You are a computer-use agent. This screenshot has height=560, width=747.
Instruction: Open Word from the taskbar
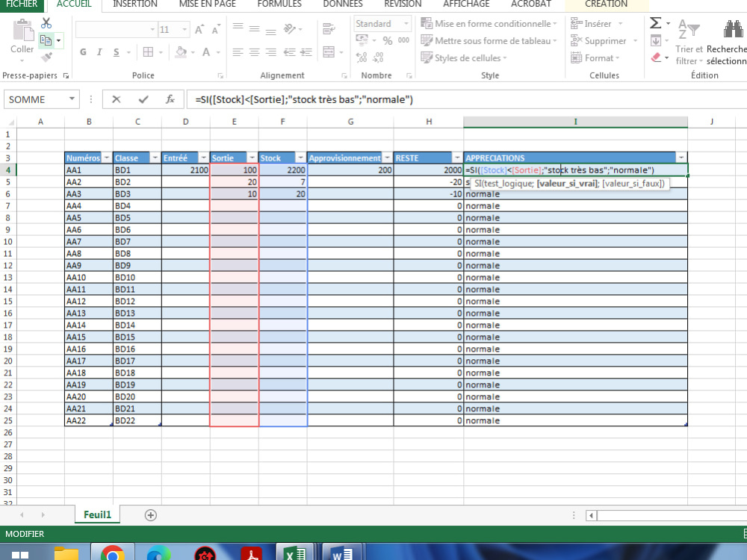tap(342, 553)
